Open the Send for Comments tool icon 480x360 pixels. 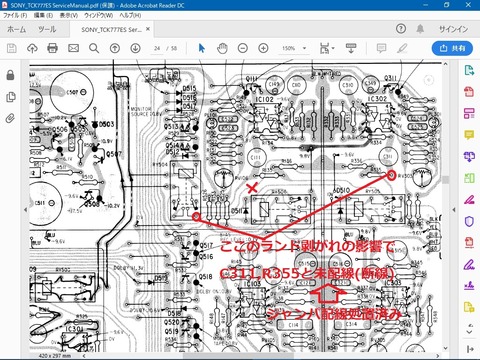click(469, 307)
